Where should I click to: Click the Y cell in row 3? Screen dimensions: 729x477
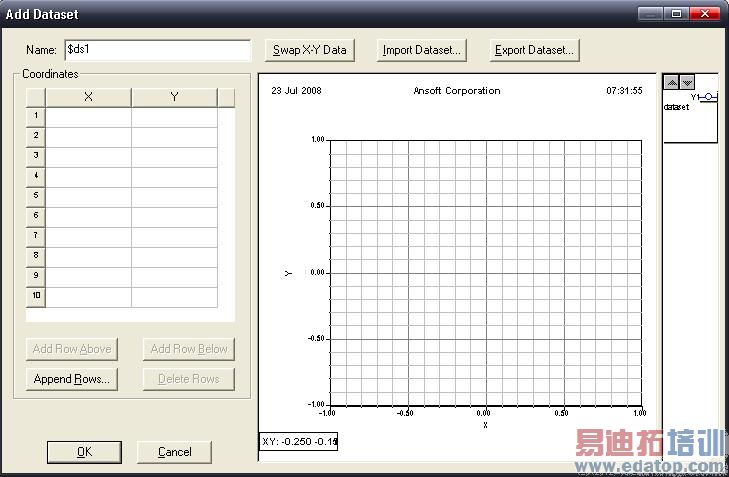174,157
